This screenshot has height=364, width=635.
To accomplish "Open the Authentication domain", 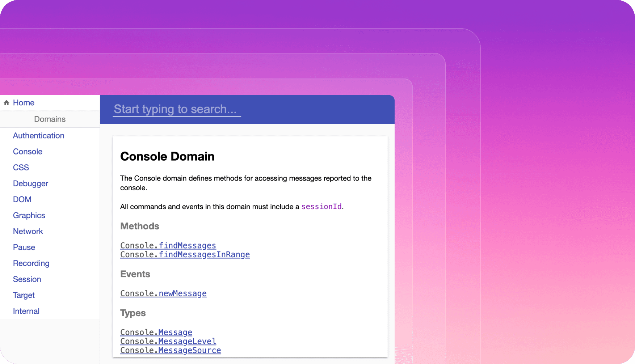I will (38, 136).
